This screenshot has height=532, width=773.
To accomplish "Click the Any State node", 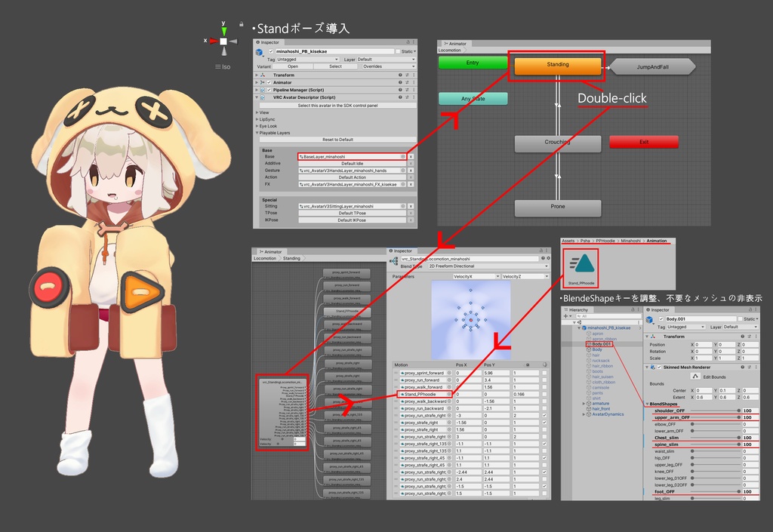I will click(473, 99).
